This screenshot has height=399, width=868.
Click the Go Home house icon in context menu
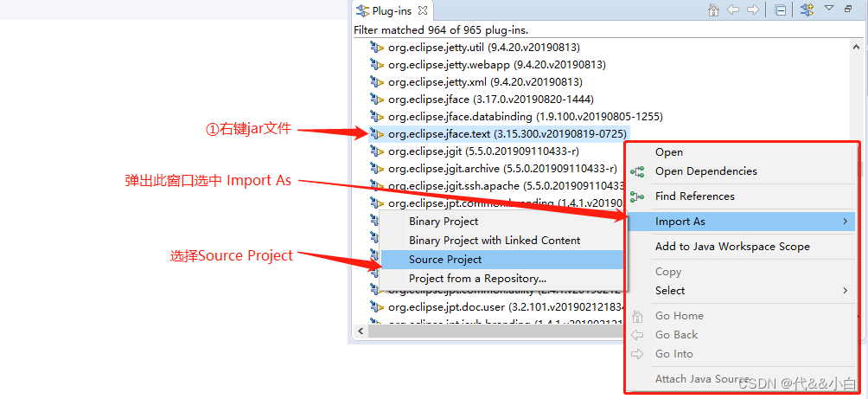click(637, 316)
